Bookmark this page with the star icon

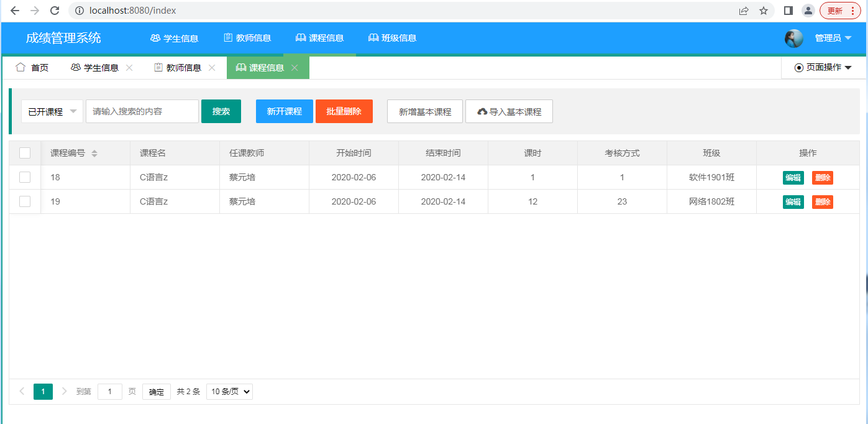tap(764, 11)
